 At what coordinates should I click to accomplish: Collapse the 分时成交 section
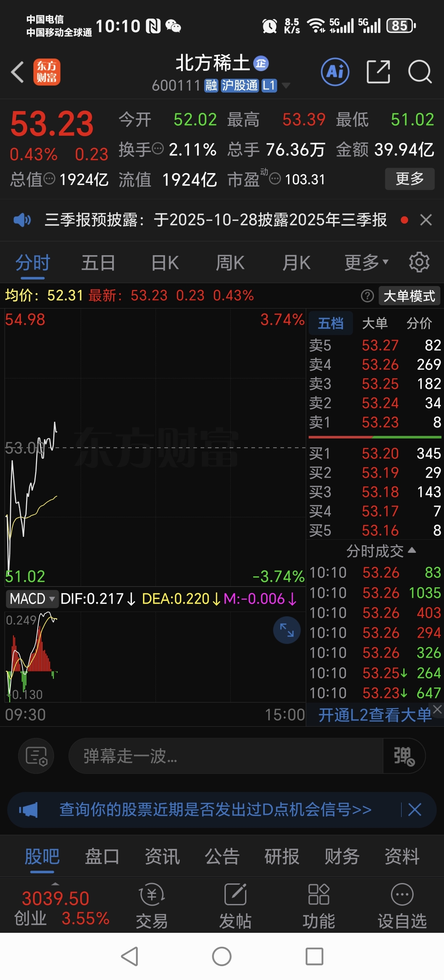tap(381, 551)
